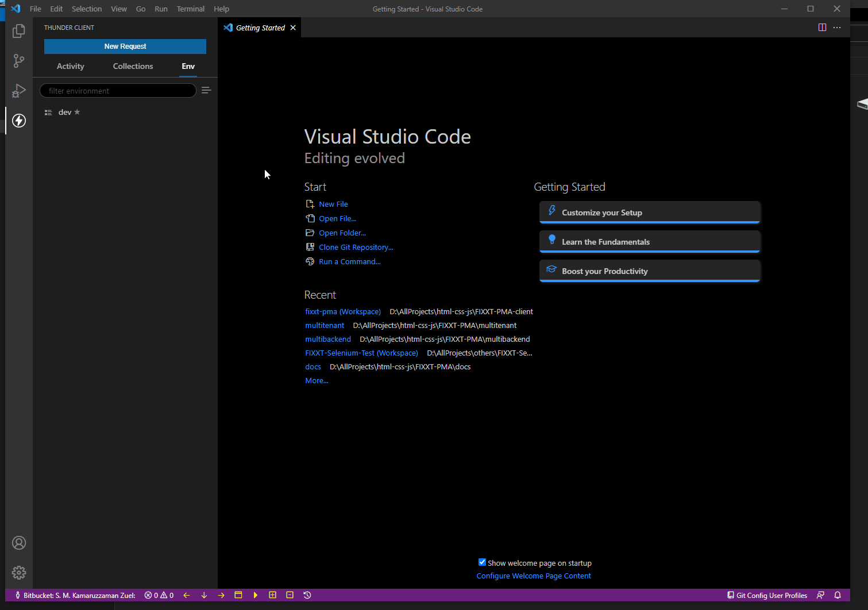Open the Accounts icon in the activity bar

tap(19, 542)
